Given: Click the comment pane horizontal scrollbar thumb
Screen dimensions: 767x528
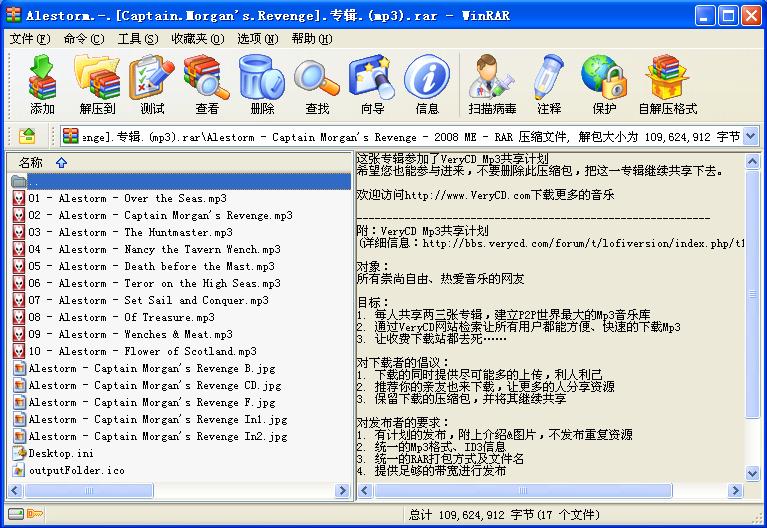Looking at the screenshot, I should click(523, 490).
